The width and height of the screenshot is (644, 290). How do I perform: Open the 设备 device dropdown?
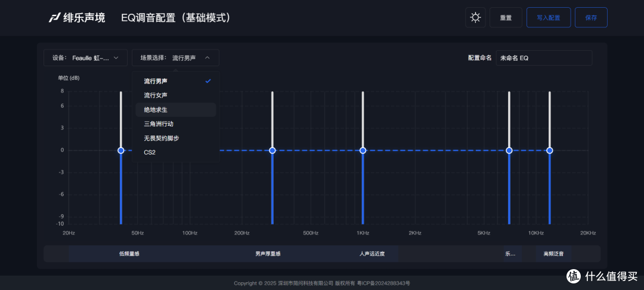85,58
